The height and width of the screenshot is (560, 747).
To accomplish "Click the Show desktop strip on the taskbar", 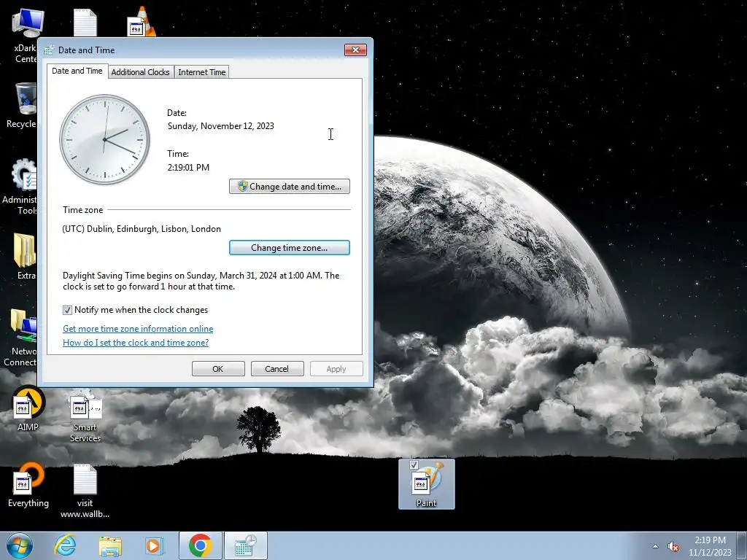I will pos(743,545).
